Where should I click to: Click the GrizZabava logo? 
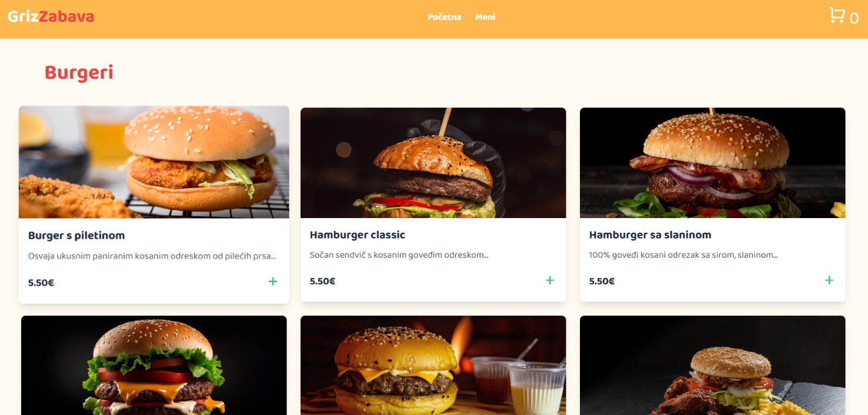(x=51, y=16)
